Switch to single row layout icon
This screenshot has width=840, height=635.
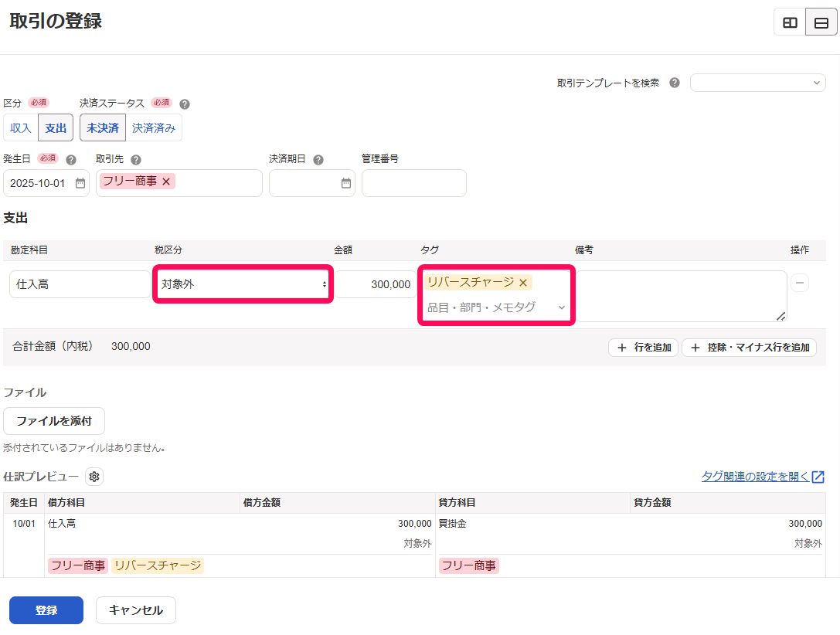coord(821,22)
